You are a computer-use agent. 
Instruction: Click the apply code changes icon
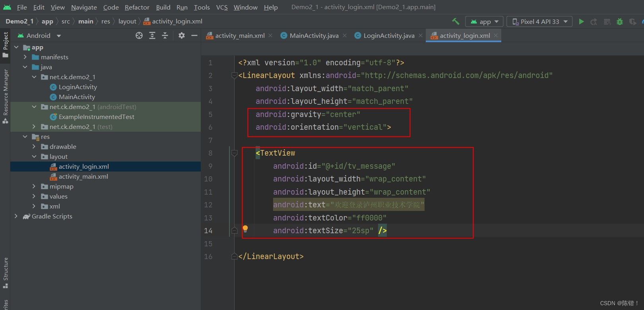[x=607, y=21]
